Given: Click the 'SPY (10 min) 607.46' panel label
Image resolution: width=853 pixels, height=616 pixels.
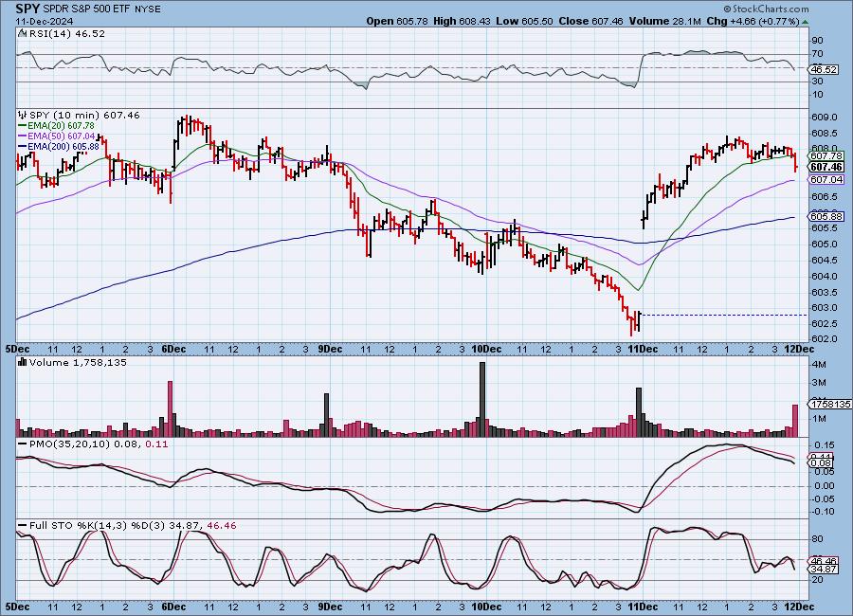Looking at the screenshot, I should (84, 115).
